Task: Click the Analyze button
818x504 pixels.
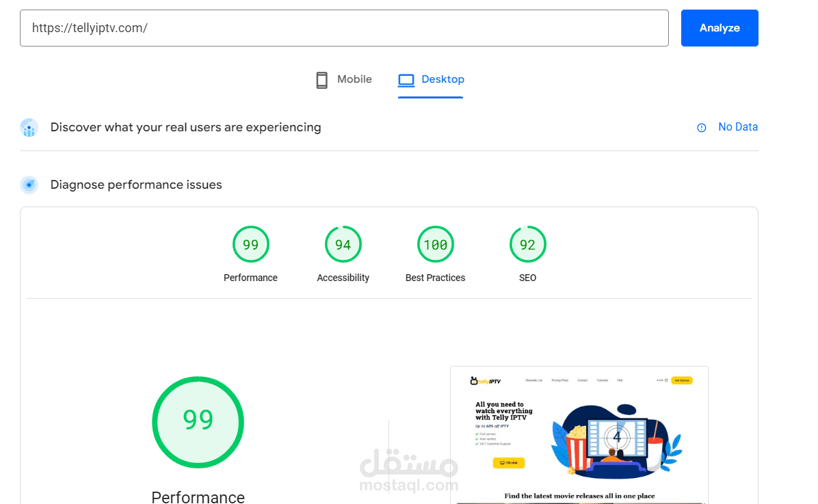Action: tap(720, 28)
